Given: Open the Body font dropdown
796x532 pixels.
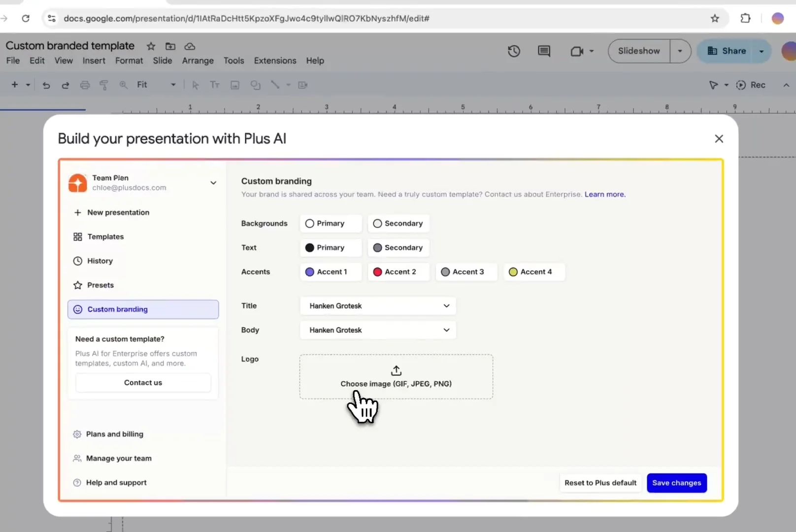Looking at the screenshot, I should pos(378,330).
